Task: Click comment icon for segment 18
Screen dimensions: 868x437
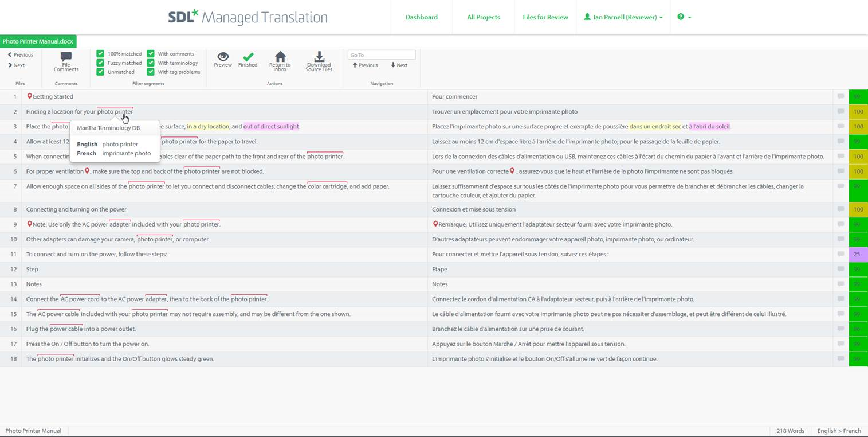Action: (x=840, y=358)
